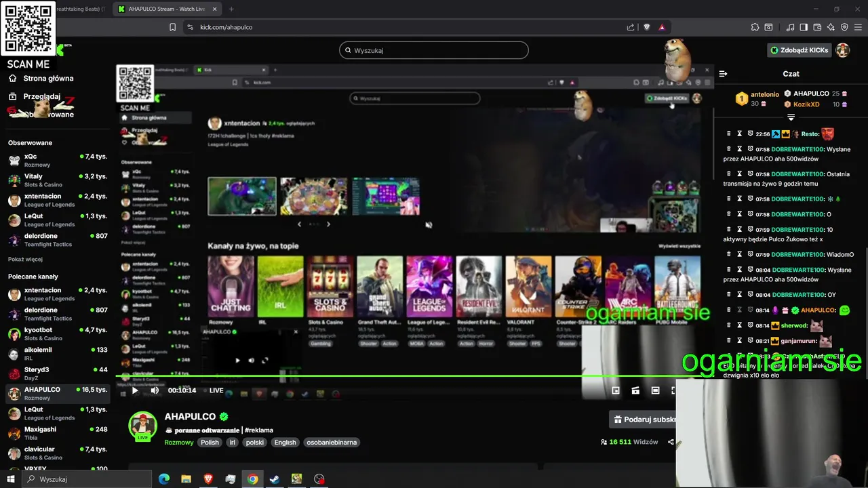Screen dimensions: 868x488
Task: Open clavicular recommended channel
Action: [x=57, y=453]
